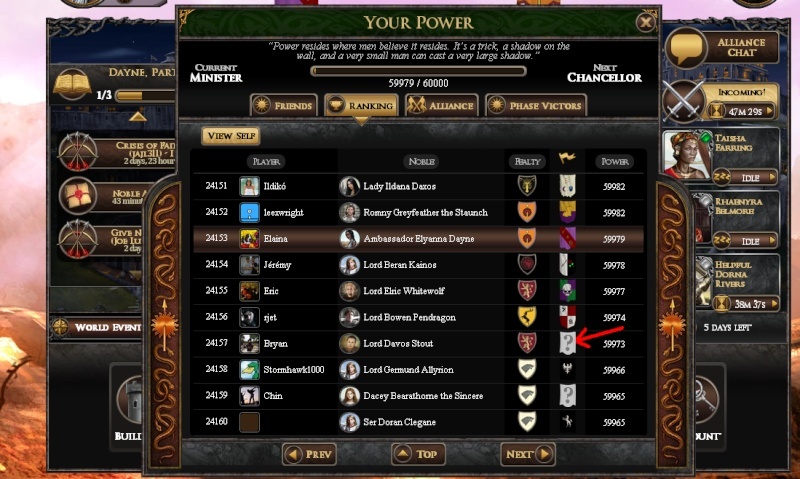Click the wax-sealed scroll Noble quest icon
Screen dimensions: 800x479
point(78,196)
